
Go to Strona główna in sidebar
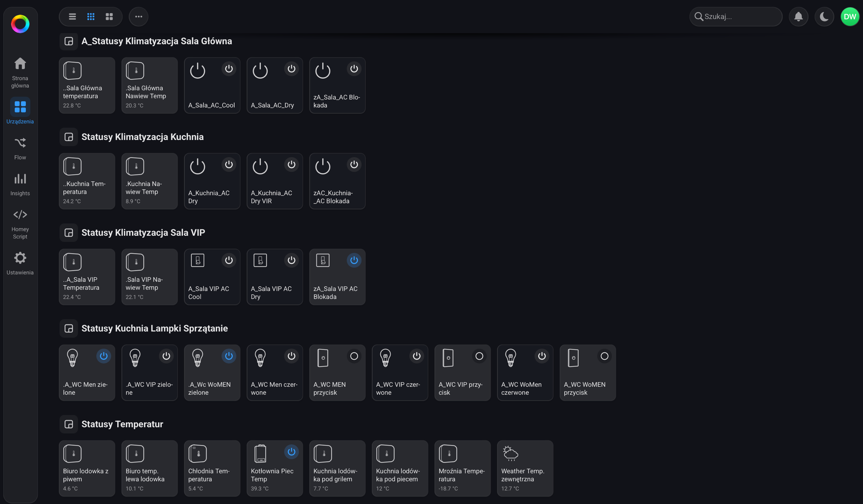[x=20, y=72]
